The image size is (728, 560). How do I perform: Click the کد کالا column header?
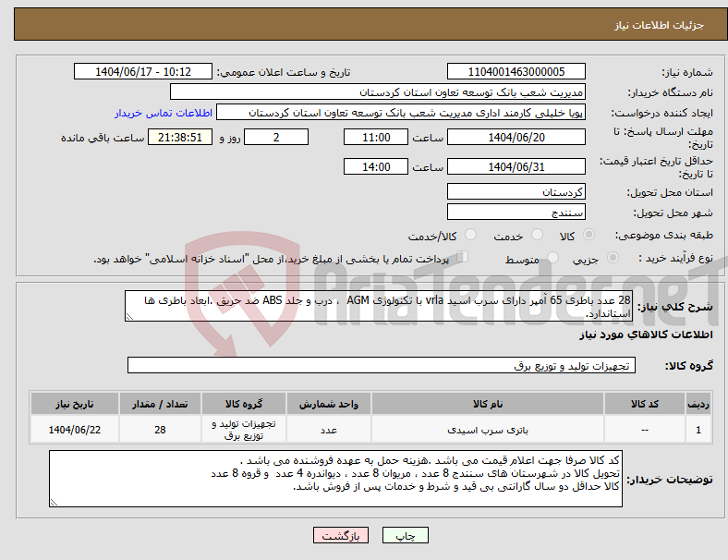[x=645, y=404]
